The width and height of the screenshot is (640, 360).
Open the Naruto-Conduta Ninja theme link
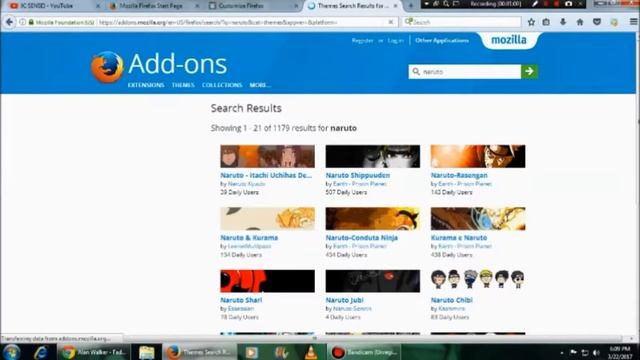click(x=361, y=238)
